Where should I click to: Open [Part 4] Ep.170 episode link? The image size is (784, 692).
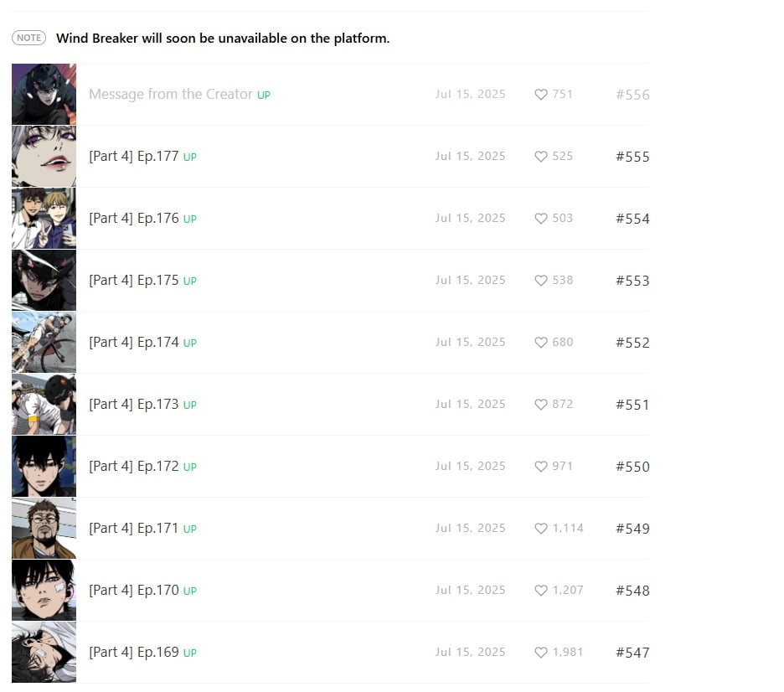click(133, 591)
